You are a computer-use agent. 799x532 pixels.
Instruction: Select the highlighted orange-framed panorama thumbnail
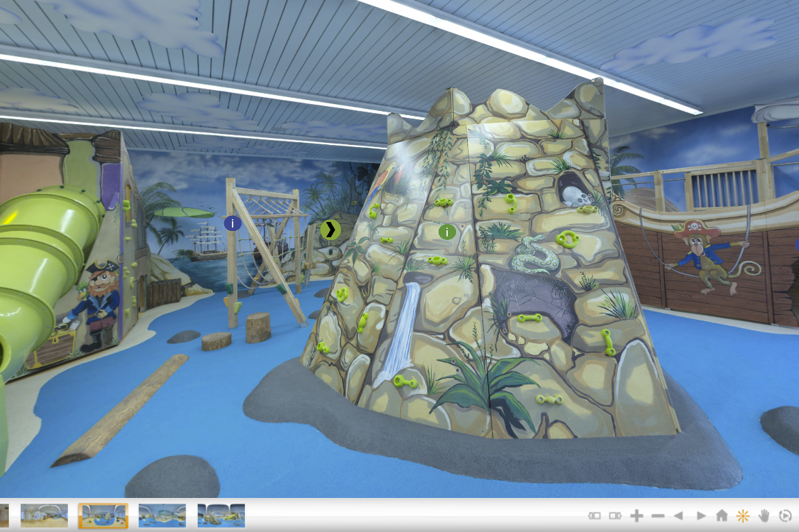coord(103,516)
